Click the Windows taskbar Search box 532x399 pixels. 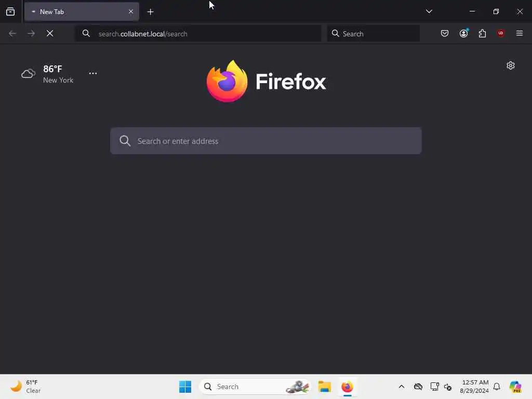[255, 387]
